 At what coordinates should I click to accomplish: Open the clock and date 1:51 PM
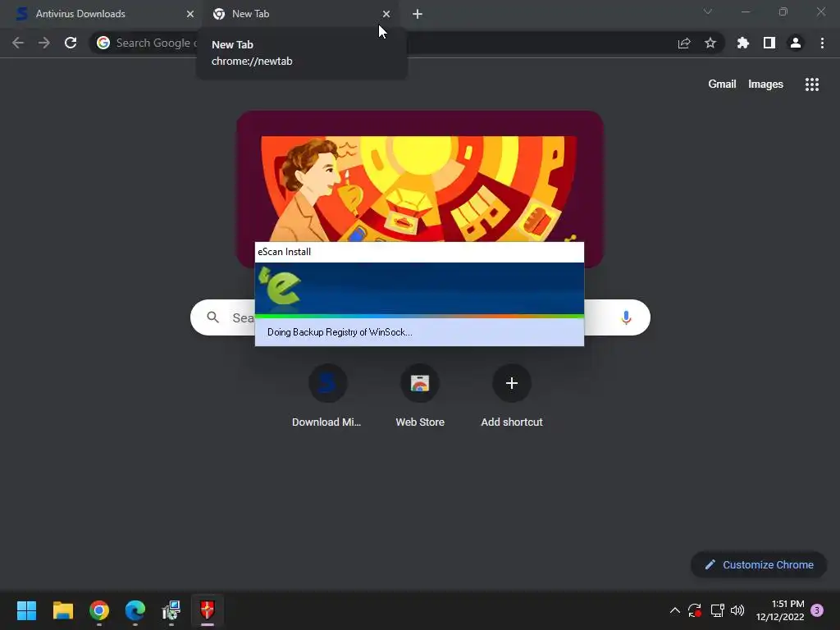point(780,610)
